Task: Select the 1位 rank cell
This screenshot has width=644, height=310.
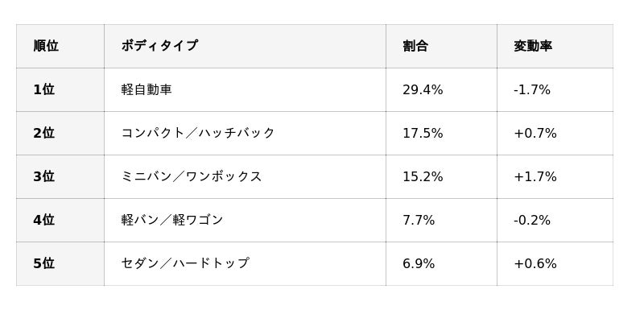Action: [60, 89]
